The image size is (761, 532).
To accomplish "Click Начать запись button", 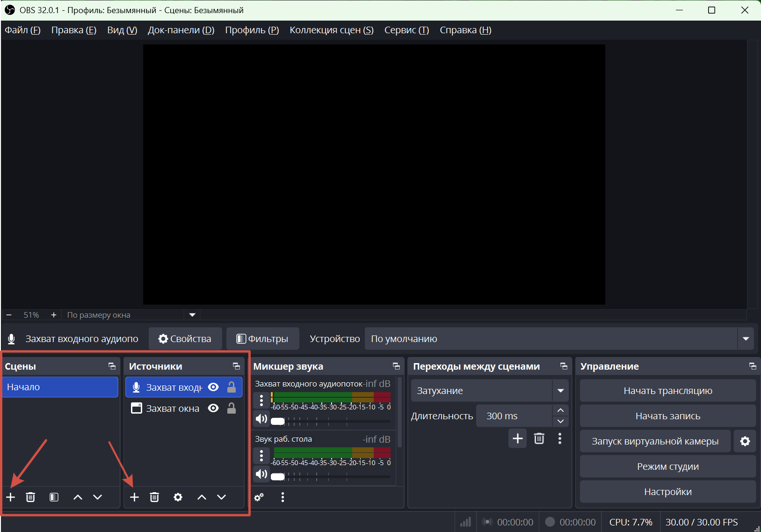I will (x=667, y=416).
